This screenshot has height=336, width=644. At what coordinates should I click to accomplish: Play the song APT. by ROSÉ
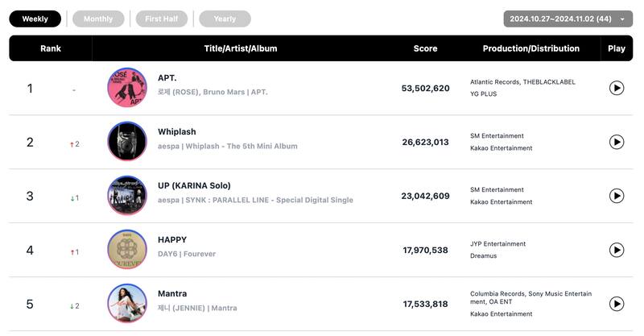click(617, 88)
